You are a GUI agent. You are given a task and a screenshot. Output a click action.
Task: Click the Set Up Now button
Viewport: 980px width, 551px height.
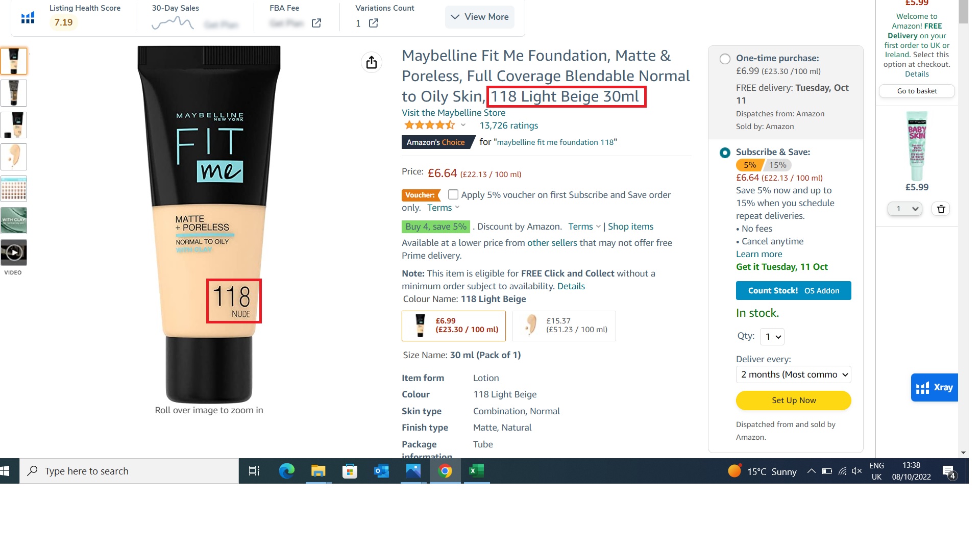coord(793,400)
